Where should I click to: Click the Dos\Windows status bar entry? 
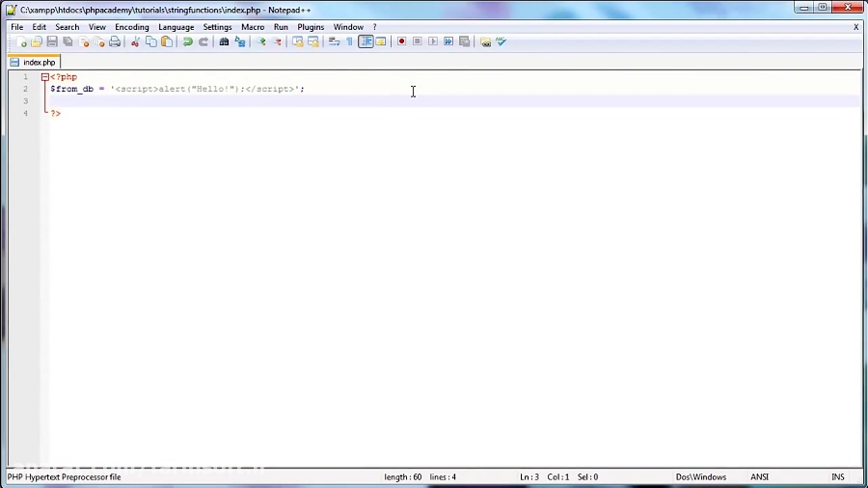tap(701, 477)
